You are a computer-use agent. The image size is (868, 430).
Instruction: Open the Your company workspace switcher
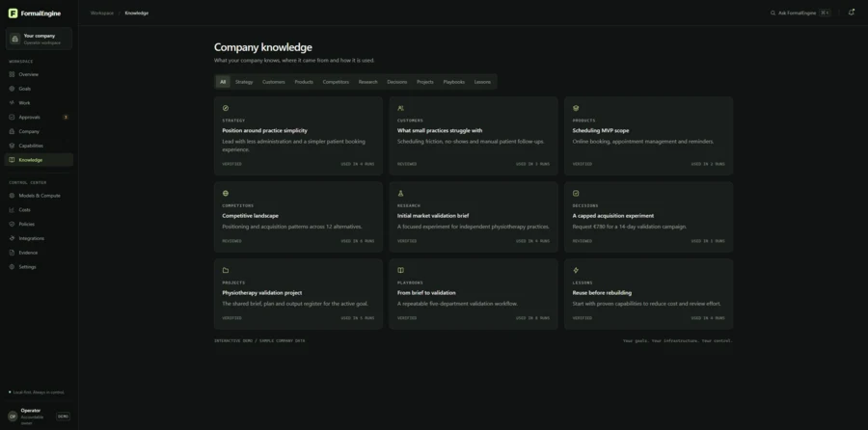click(x=39, y=39)
